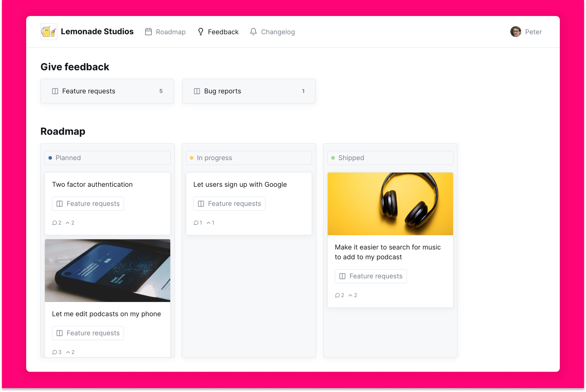
Task: Switch to the Changelog tab
Action: tap(277, 32)
